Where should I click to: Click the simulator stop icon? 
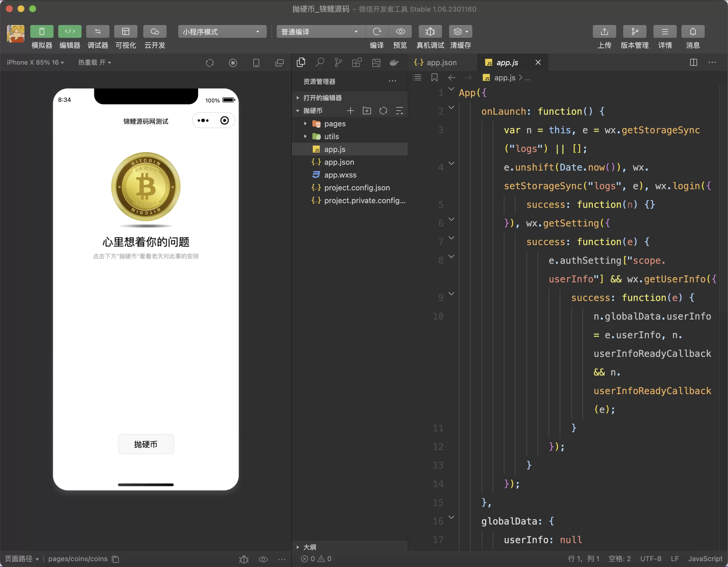click(233, 63)
